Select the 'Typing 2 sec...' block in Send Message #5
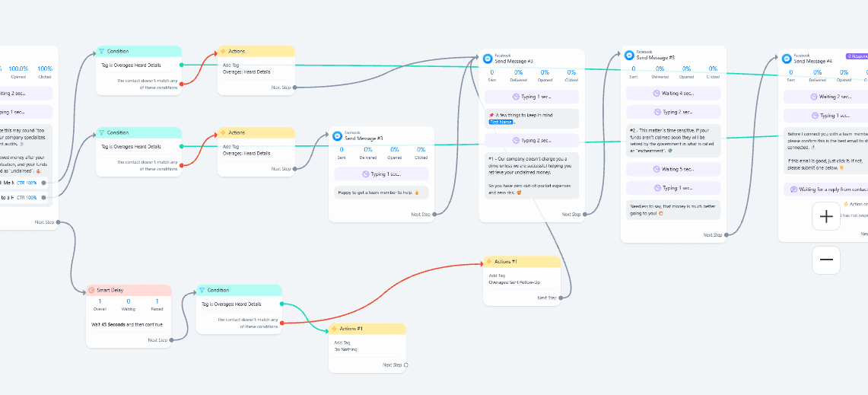Screen dimensions: 868x395 [672, 112]
